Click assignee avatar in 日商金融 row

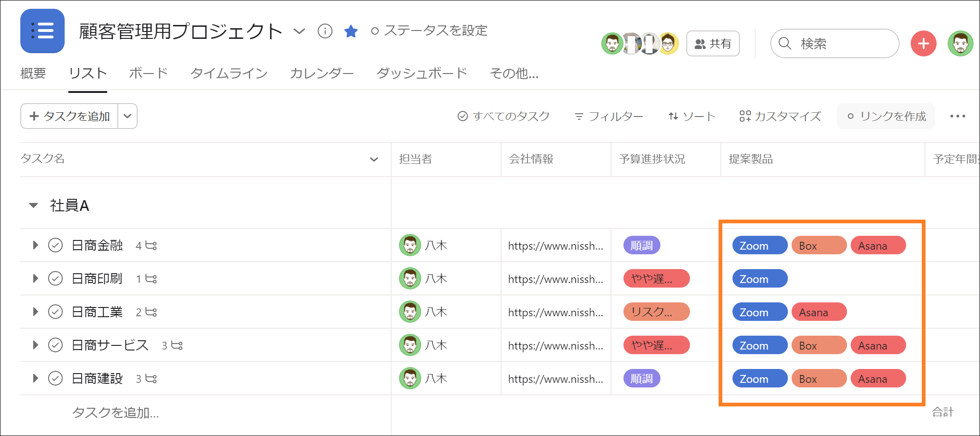[410, 245]
